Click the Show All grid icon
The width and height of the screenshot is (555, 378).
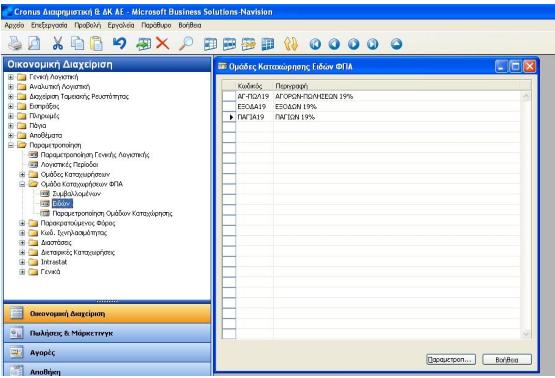point(268,44)
